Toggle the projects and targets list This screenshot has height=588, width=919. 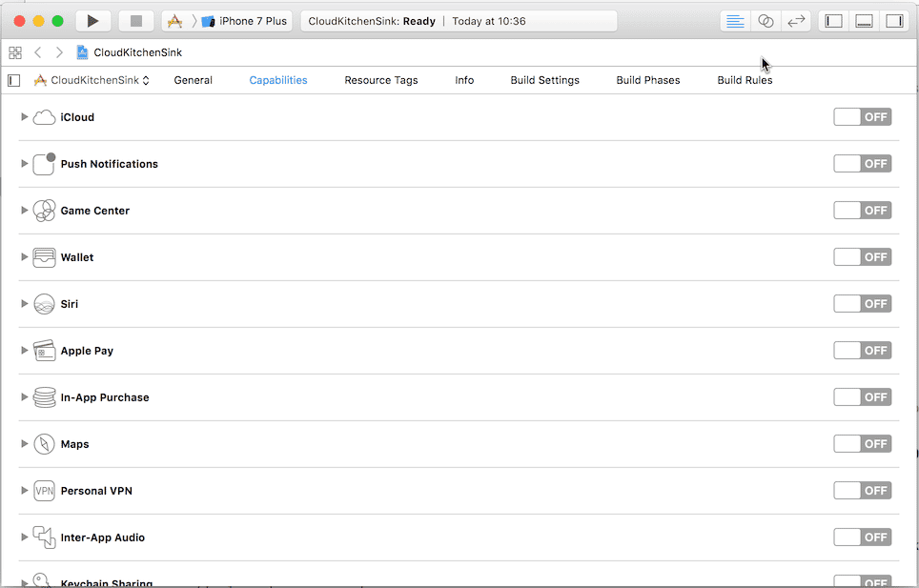click(14, 80)
